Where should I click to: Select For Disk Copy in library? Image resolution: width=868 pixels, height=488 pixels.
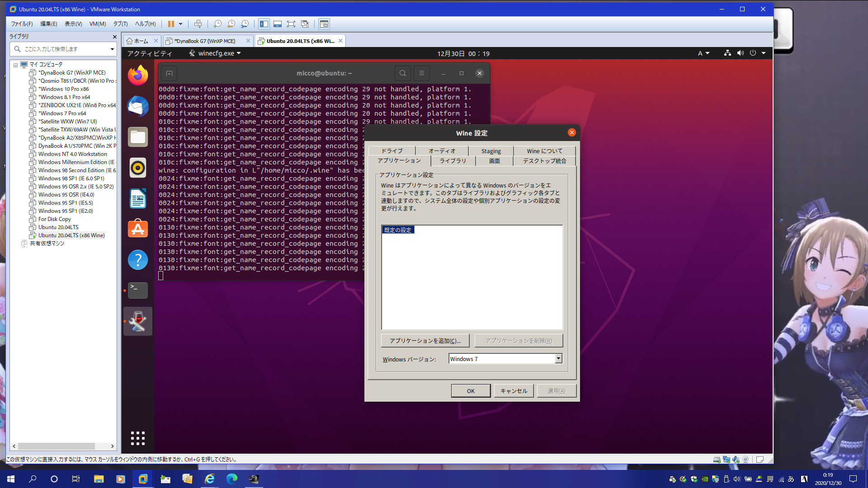click(54, 219)
